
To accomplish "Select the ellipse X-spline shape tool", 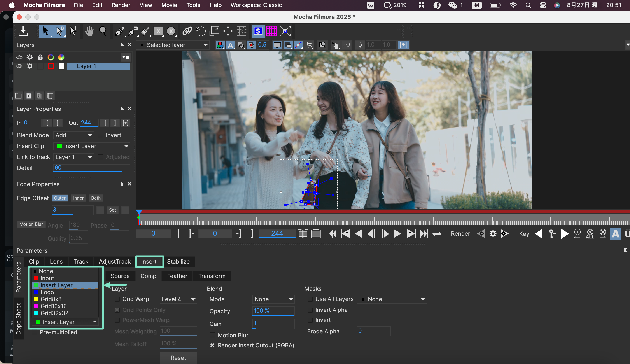I will pyautogui.click(x=171, y=31).
